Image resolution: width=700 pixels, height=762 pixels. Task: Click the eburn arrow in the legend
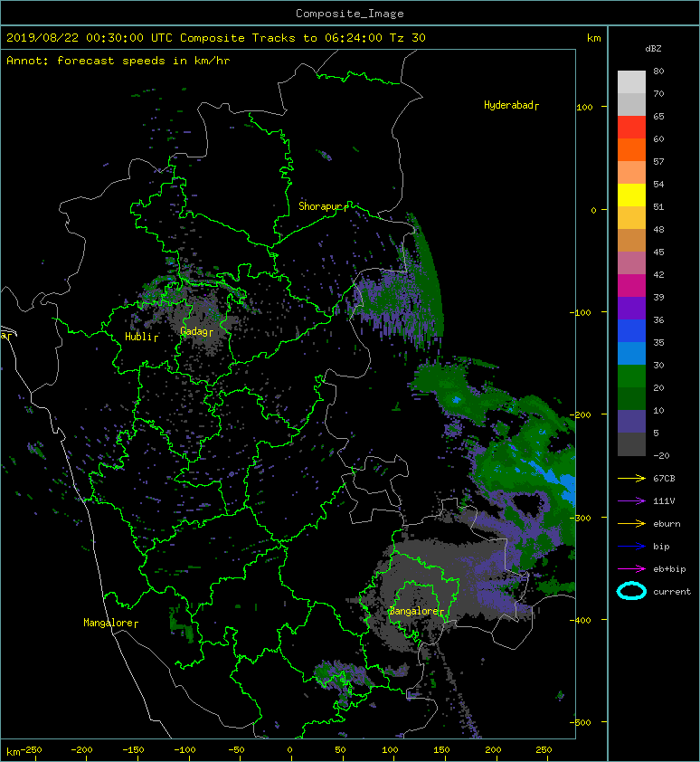tap(631, 523)
